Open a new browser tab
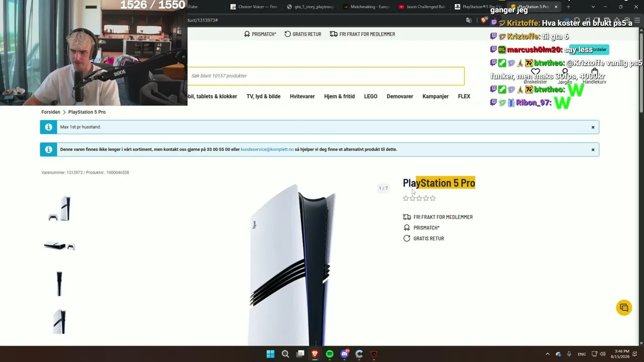Image resolution: width=644 pixels, height=362 pixels. point(569,7)
